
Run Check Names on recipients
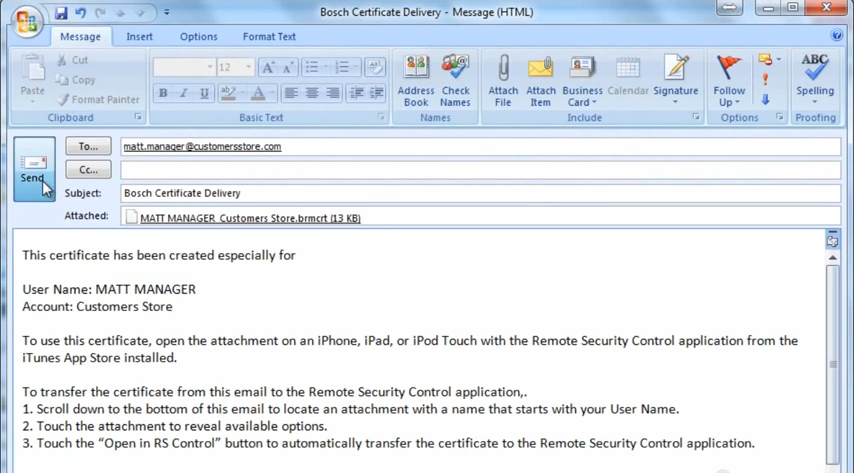coord(455,80)
